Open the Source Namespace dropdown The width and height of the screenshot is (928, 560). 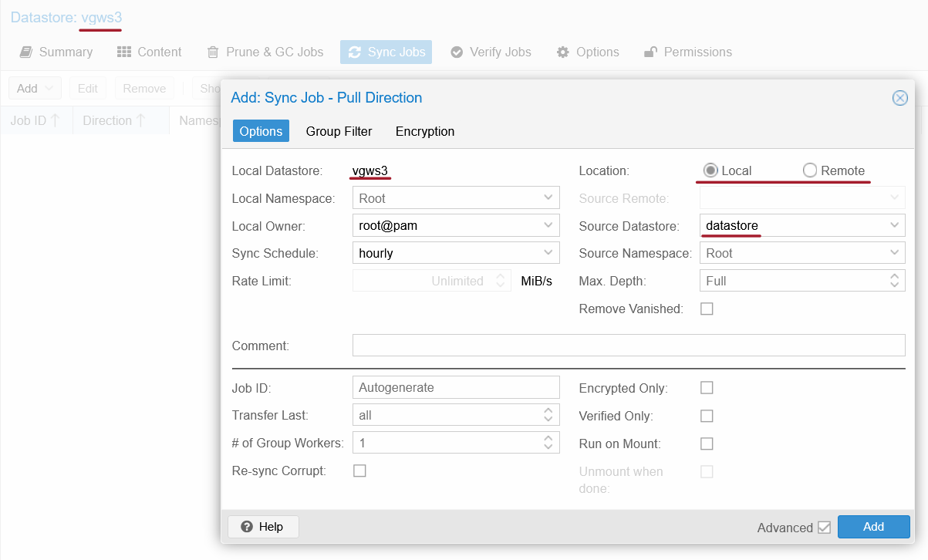point(895,253)
